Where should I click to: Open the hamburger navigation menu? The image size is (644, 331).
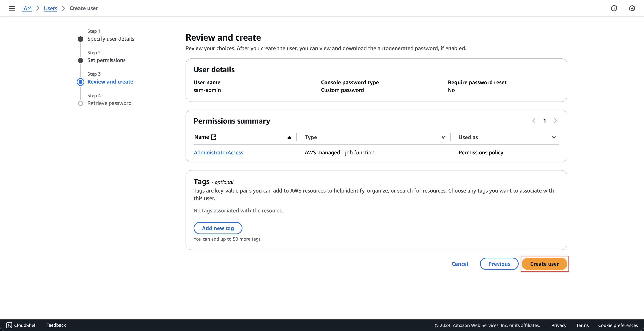(x=12, y=8)
